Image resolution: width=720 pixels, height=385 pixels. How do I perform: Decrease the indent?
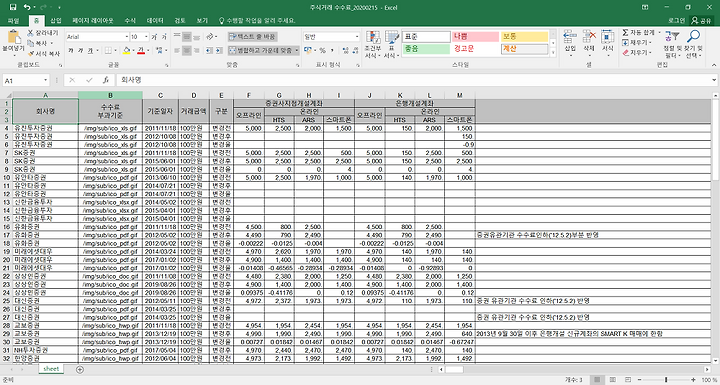point(208,50)
